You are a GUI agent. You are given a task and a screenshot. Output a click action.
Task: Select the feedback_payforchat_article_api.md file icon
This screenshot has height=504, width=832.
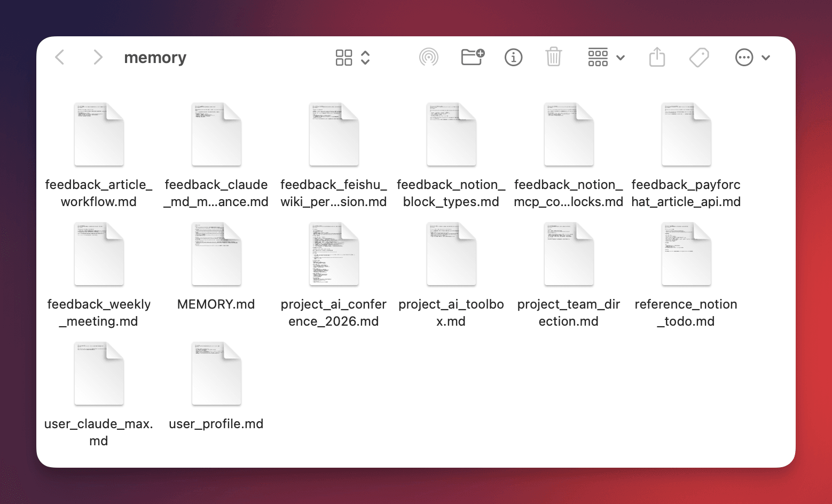(x=686, y=134)
